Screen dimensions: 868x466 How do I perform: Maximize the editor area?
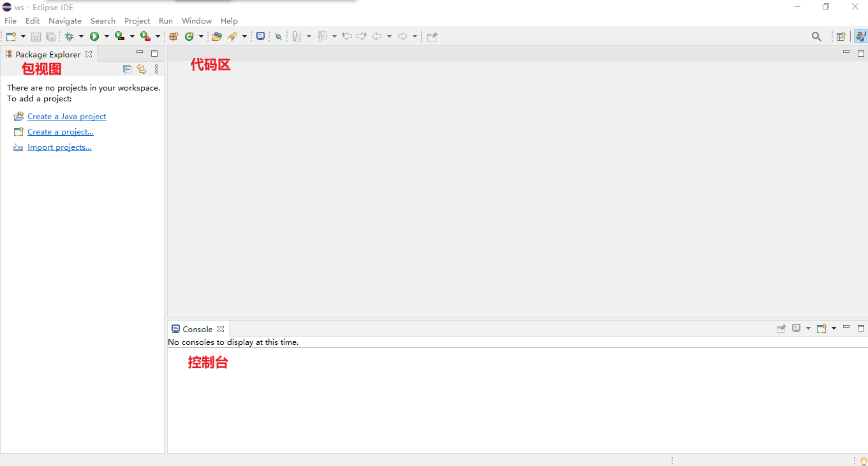click(861, 54)
